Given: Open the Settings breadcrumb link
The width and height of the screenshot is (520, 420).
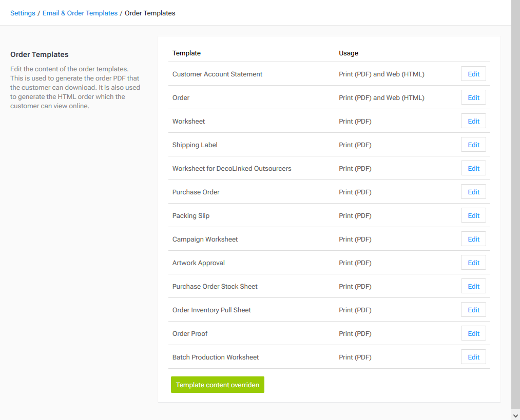Looking at the screenshot, I should (23, 13).
